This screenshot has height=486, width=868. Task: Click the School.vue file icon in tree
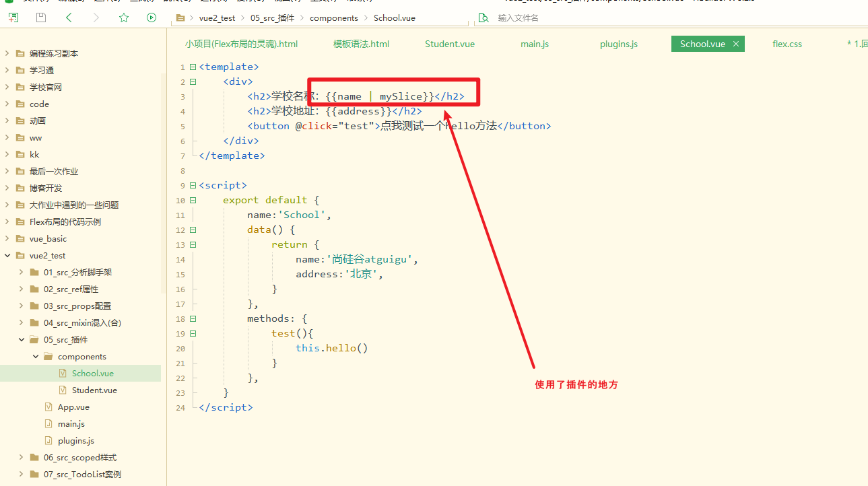pyautogui.click(x=63, y=373)
